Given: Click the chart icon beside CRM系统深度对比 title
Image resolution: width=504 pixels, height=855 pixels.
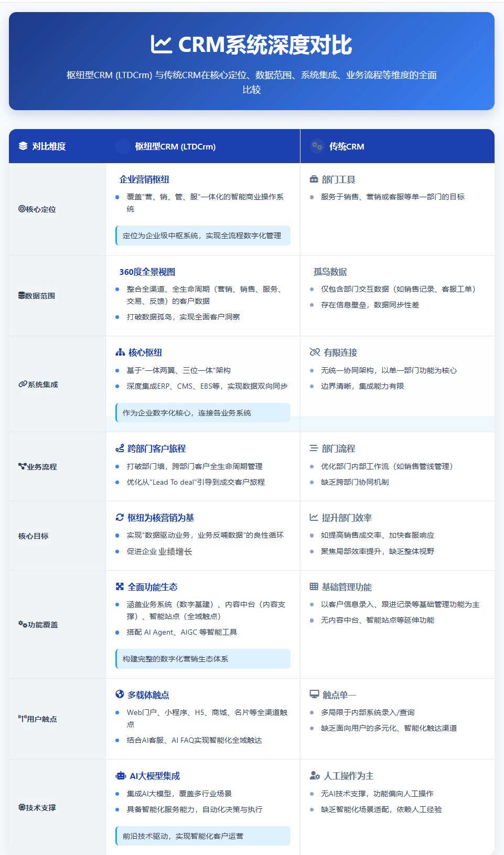Looking at the screenshot, I should click(161, 45).
